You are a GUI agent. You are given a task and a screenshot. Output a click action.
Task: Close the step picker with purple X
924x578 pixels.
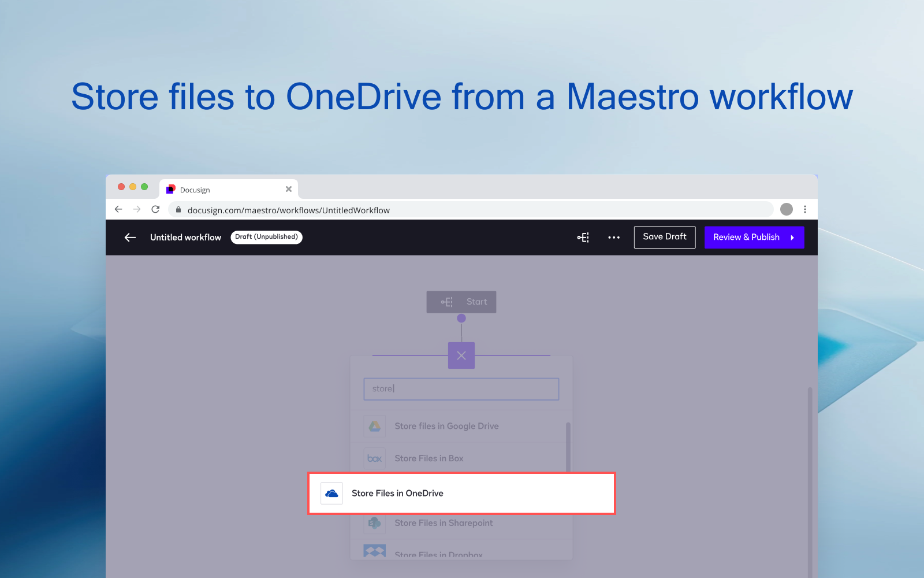pyautogui.click(x=461, y=355)
